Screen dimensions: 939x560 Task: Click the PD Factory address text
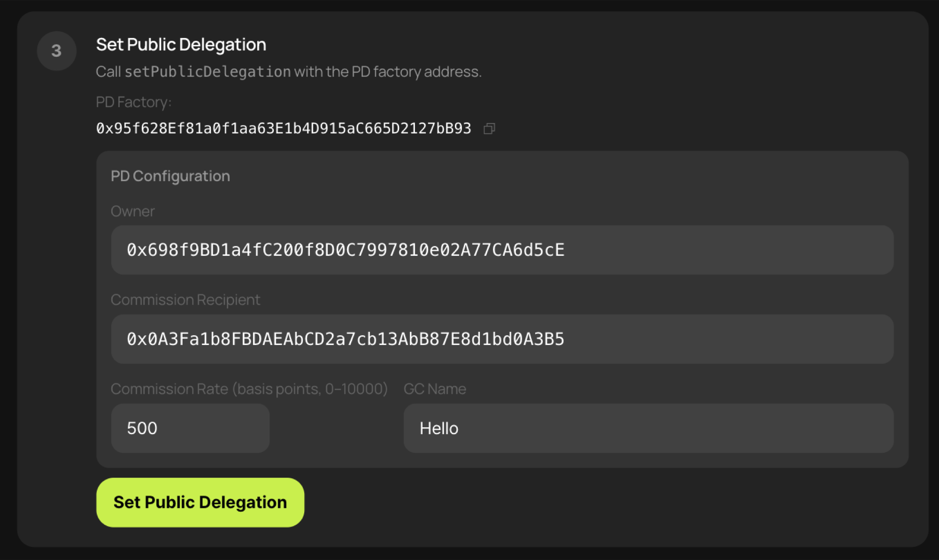click(x=283, y=128)
